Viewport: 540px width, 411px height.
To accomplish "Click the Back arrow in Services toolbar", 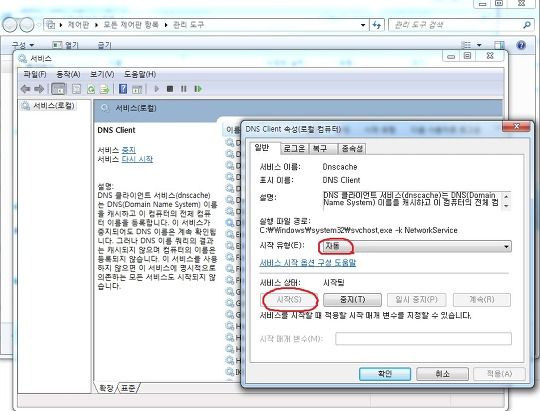I will pyautogui.click(x=25, y=89).
